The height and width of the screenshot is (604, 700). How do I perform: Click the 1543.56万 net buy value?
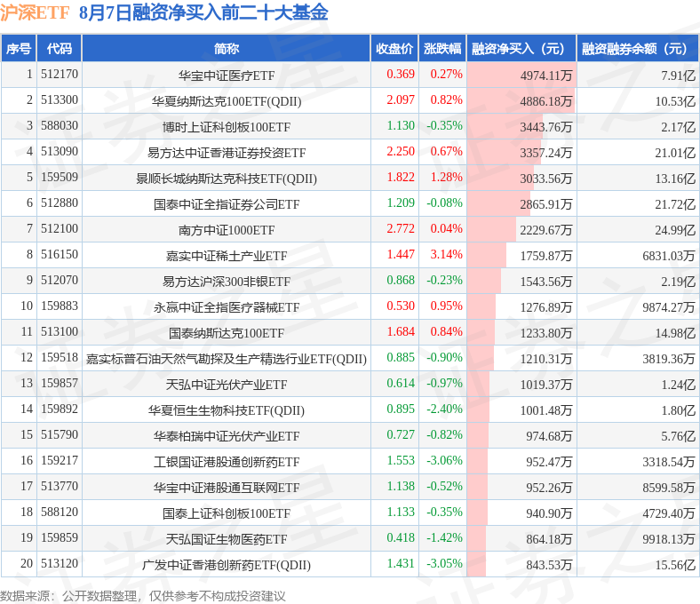pos(546,282)
